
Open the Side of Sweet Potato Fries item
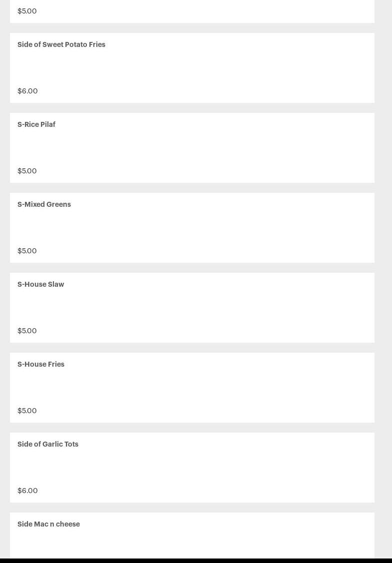point(61,44)
